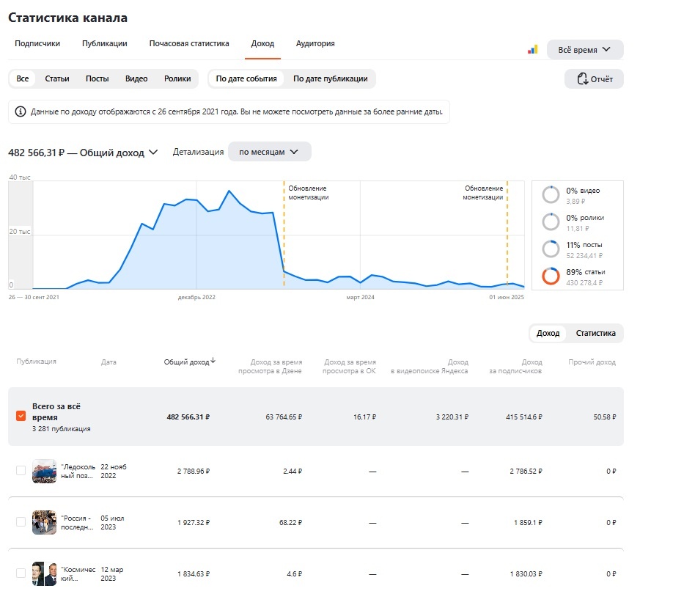673x616 pixels.
Task: Select the Космический... row checkbox
Action: pos(21,573)
